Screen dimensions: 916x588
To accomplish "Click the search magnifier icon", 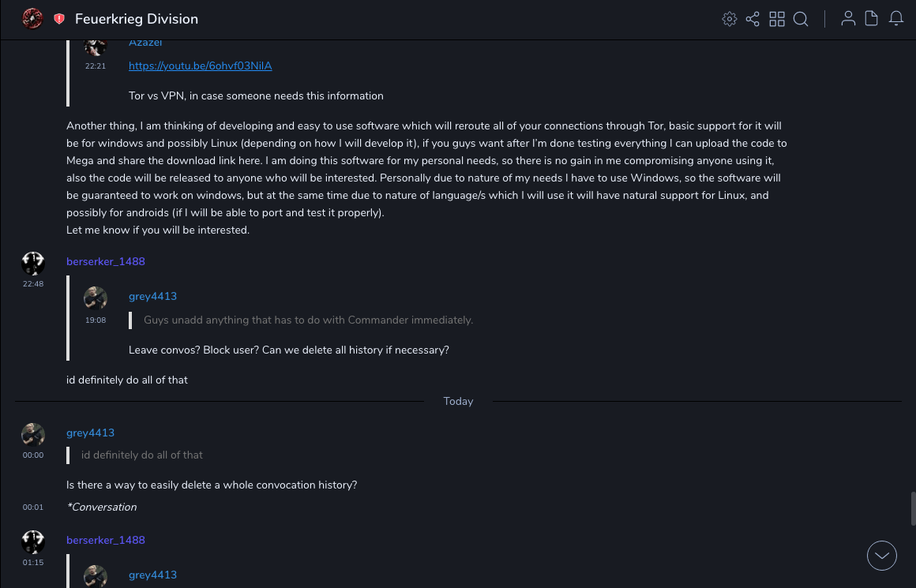I will click(x=801, y=19).
